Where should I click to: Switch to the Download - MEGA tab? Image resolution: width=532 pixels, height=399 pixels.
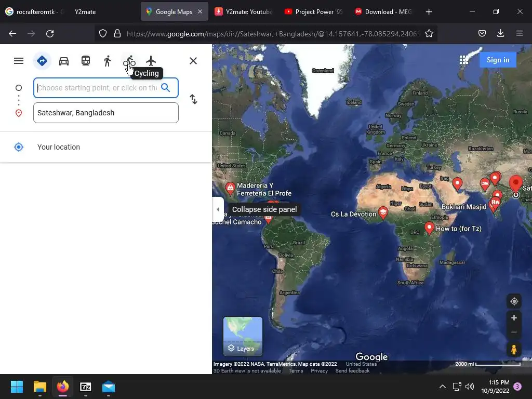pyautogui.click(x=383, y=11)
